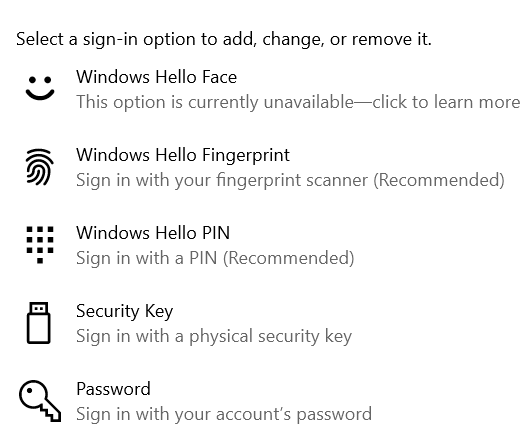Click the word 'password' in Password description
This screenshot has width=521, height=446.
pyautogui.click(x=334, y=415)
